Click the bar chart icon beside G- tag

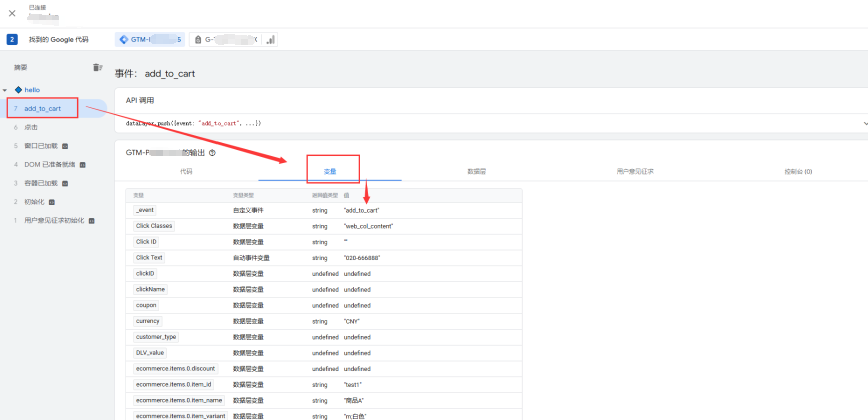click(x=270, y=40)
